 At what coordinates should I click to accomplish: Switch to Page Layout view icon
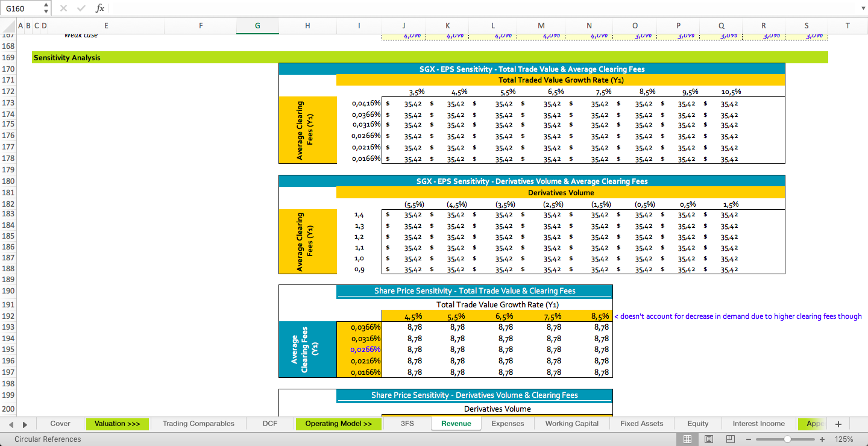pyautogui.click(x=709, y=439)
